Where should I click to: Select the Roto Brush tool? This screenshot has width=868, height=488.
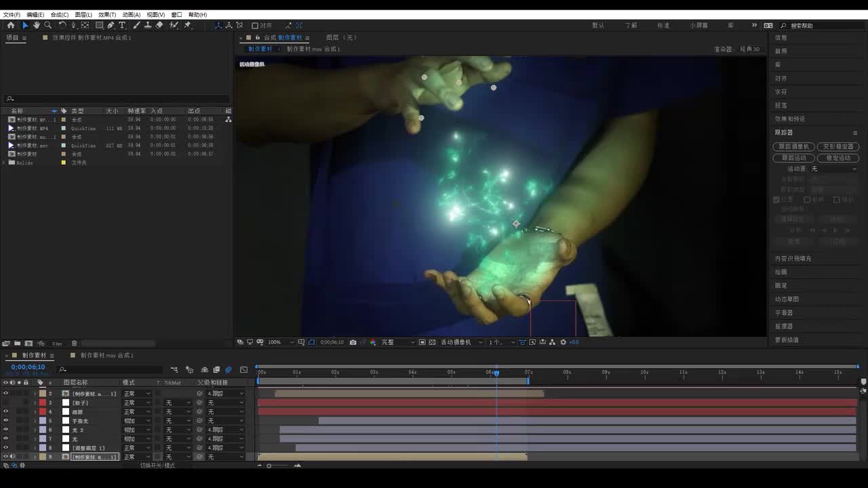[x=174, y=25]
